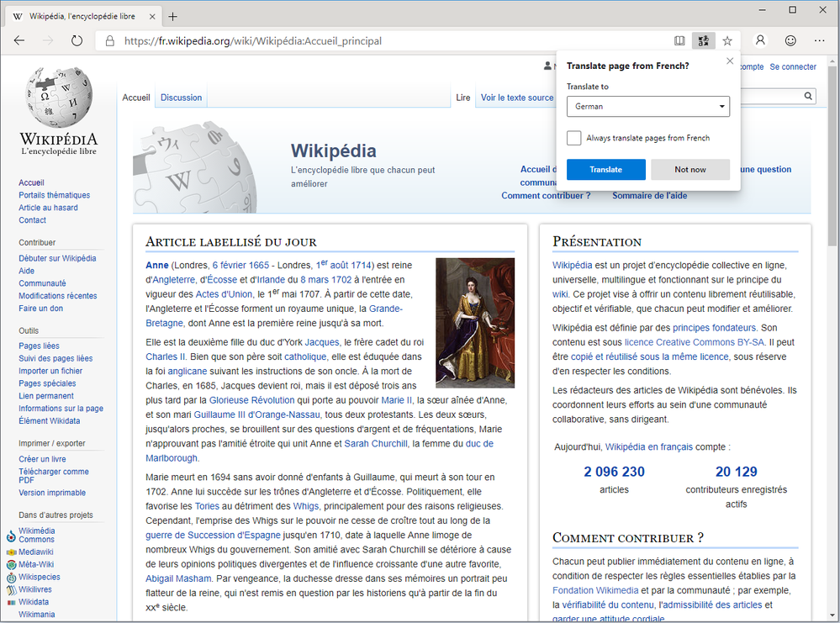Image resolution: width=840 pixels, height=623 pixels.
Task: Open the Lien permanent link
Action: point(46,396)
